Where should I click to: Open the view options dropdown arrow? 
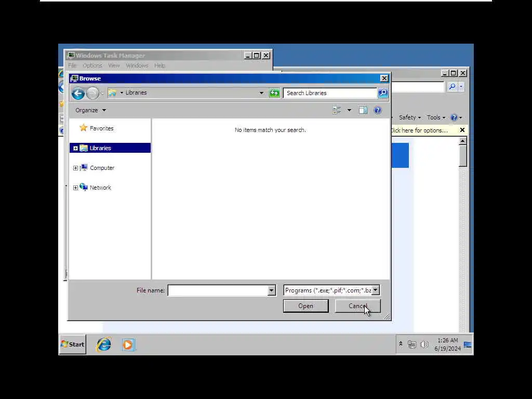point(349,110)
